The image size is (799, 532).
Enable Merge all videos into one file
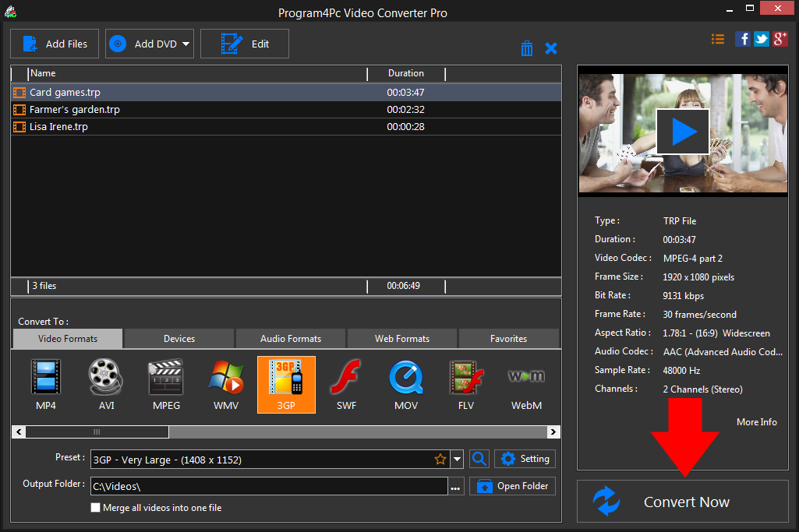tap(95, 507)
